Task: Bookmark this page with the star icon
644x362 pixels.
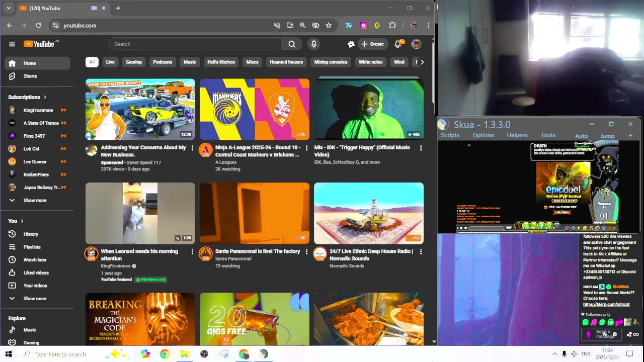Action: tap(329, 25)
